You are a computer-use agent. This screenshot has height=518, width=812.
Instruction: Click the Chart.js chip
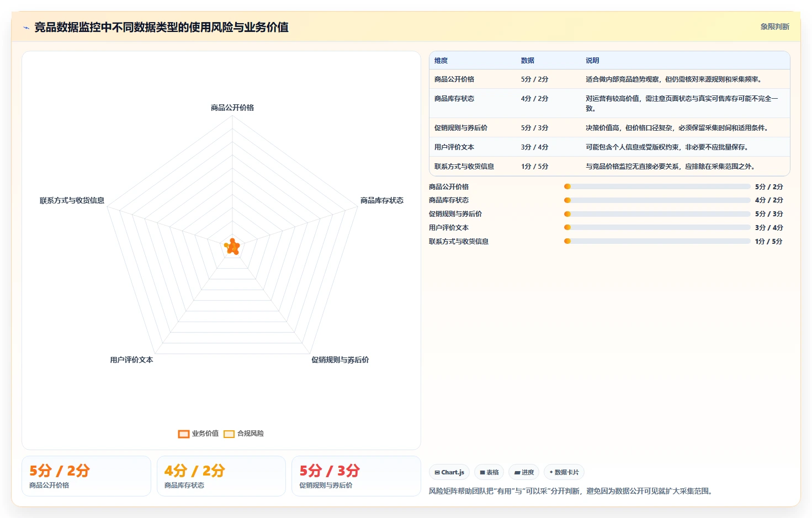coord(449,472)
